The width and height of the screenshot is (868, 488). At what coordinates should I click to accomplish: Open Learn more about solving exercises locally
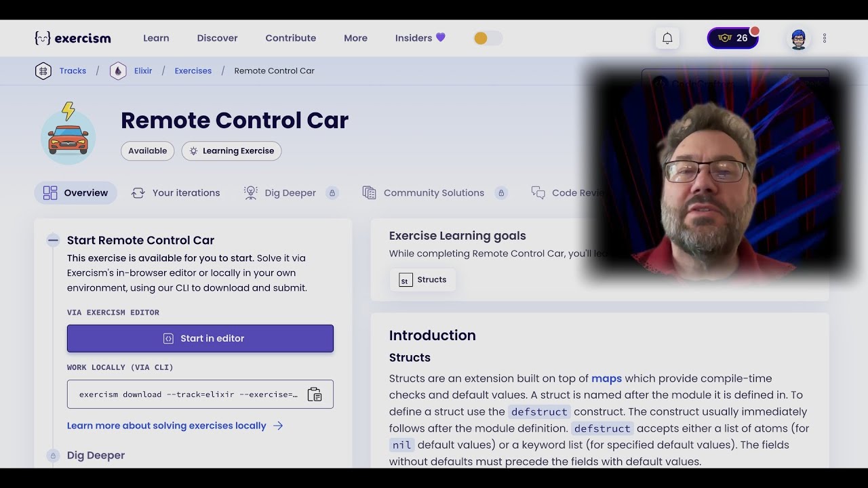tap(175, 426)
